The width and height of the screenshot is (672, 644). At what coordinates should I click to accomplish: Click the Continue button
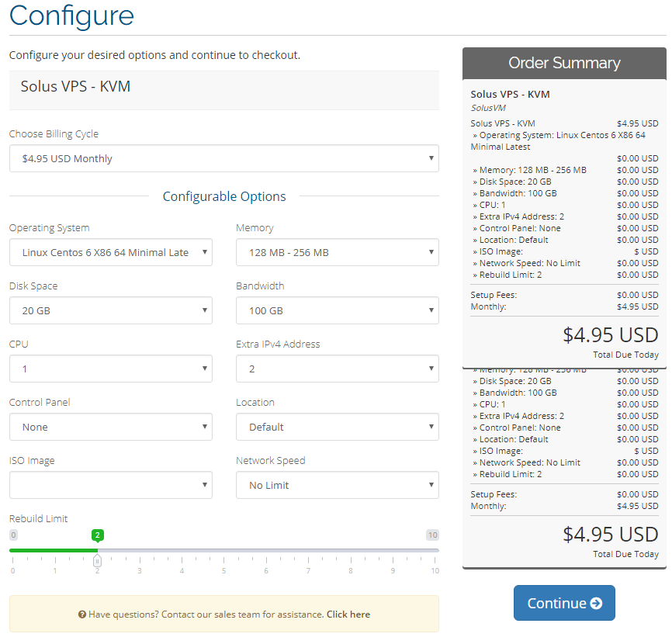point(564,603)
